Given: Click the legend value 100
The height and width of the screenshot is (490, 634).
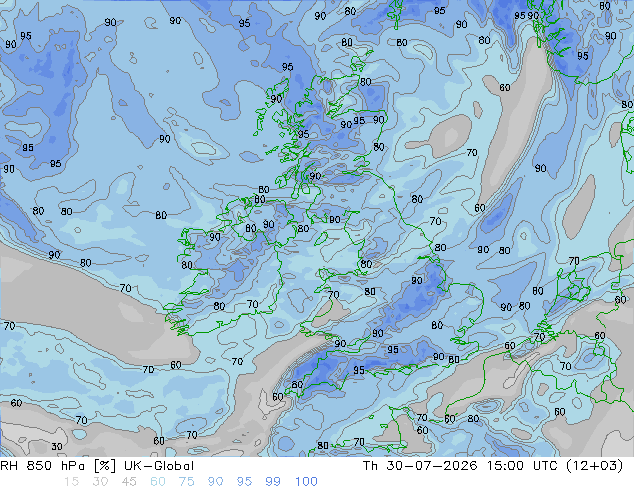Looking at the screenshot, I should (x=306, y=482).
